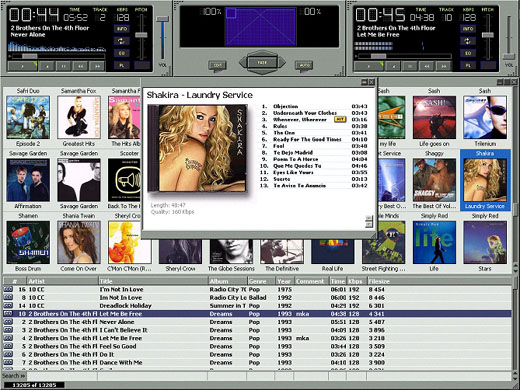Fast-forward the right deck track
Image resolution: width=520 pixels, height=390 pixels.
point(444,66)
